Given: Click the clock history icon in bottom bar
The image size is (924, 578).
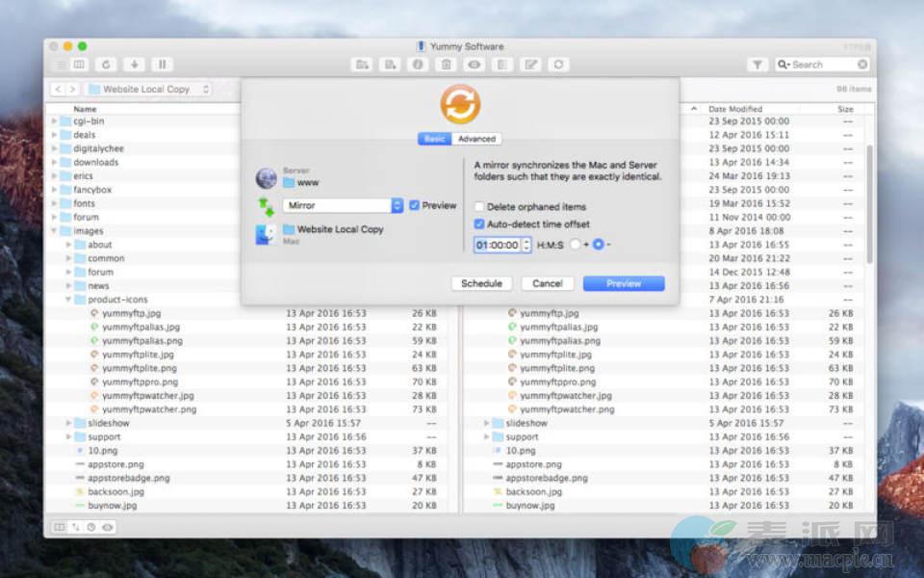Looking at the screenshot, I should pos(91,527).
